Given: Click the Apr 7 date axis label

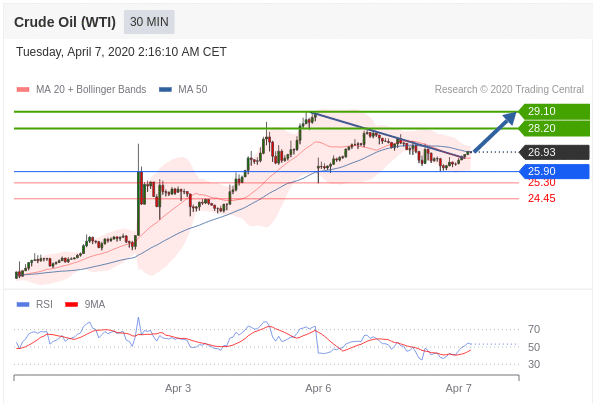Looking at the screenshot, I should [x=458, y=388].
